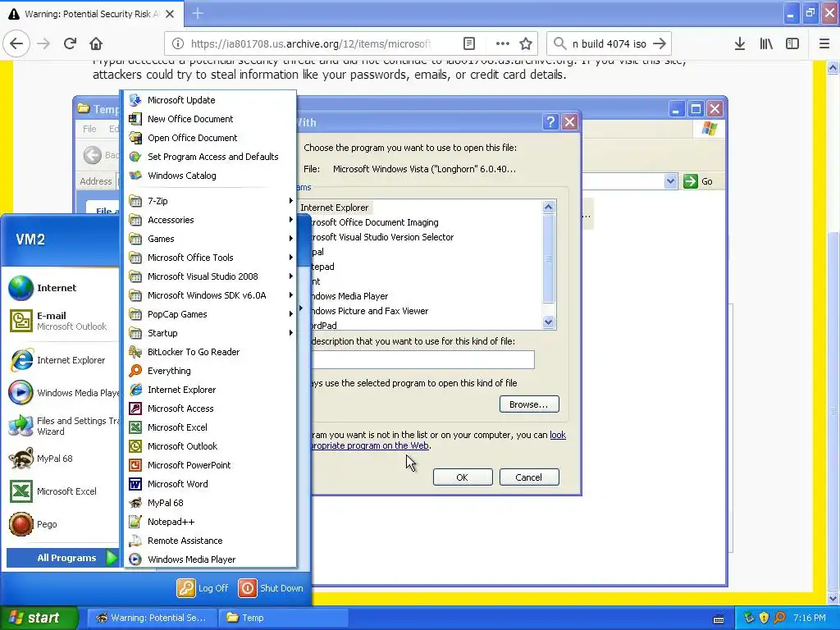The height and width of the screenshot is (630, 840).
Task: Bookmark this page with star icon
Action: tap(526, 44)
